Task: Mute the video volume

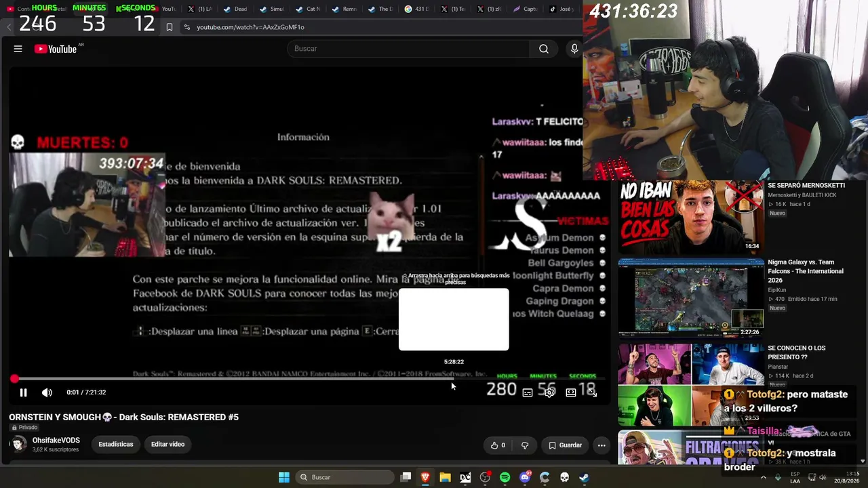Action: pos(47,392)
